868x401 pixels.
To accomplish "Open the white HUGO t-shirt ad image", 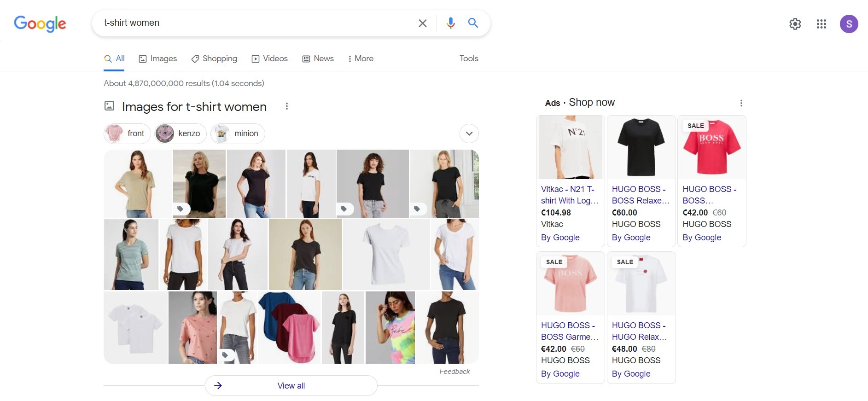I will [641, 284].
